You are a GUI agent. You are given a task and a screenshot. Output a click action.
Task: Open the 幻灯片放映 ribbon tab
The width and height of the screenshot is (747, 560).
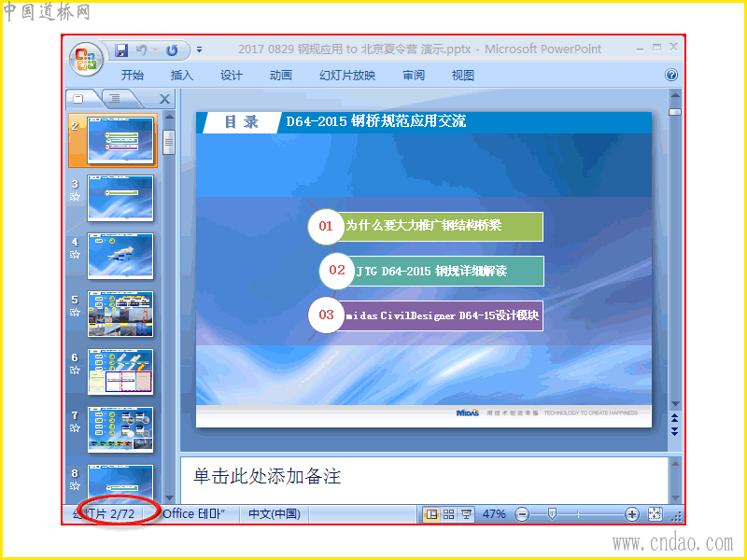pyautogui.click(x=347, y=76)
